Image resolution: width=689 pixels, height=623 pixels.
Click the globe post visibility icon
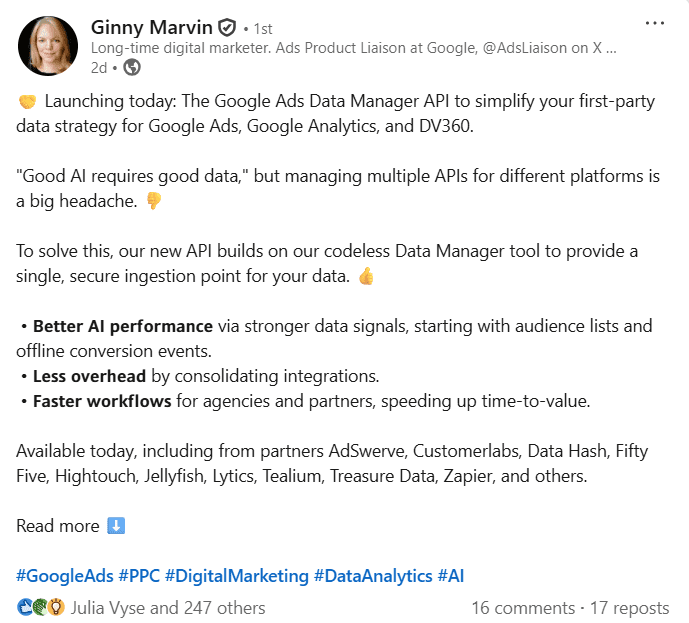click(x=132, y=67)
